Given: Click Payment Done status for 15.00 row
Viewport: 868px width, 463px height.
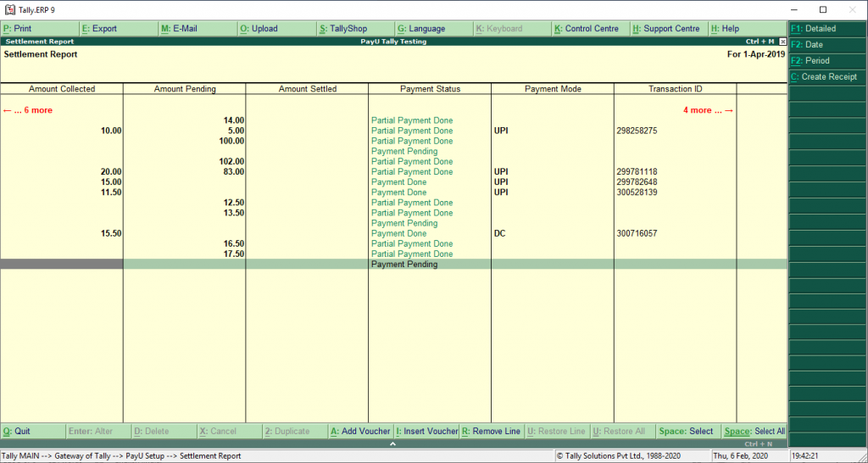Looking at the screenshot, I should tap(398, 182).
